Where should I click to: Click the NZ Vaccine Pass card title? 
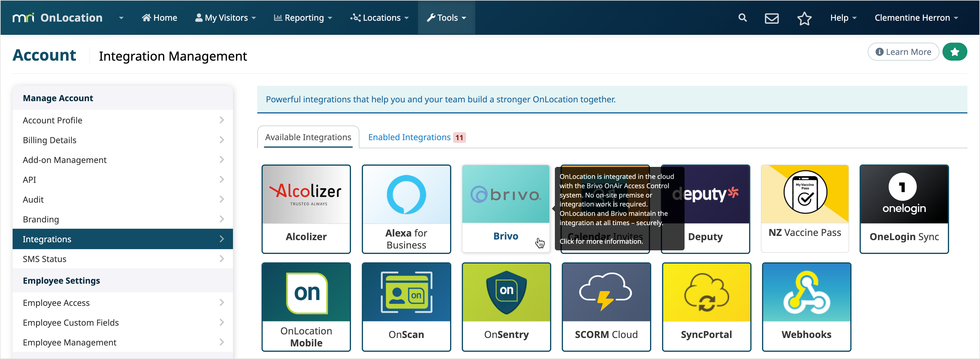point(805,232)
